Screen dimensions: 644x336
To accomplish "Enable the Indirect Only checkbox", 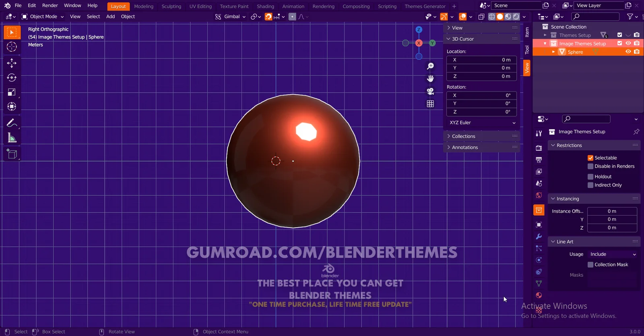I will click(x=590, y=185).
